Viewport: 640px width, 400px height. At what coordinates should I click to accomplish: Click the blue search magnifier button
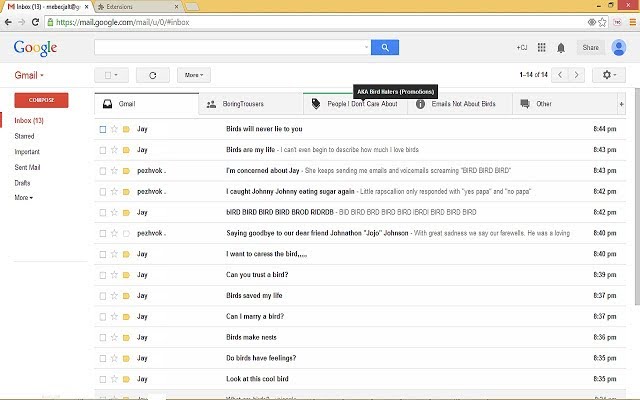[385, 47]
